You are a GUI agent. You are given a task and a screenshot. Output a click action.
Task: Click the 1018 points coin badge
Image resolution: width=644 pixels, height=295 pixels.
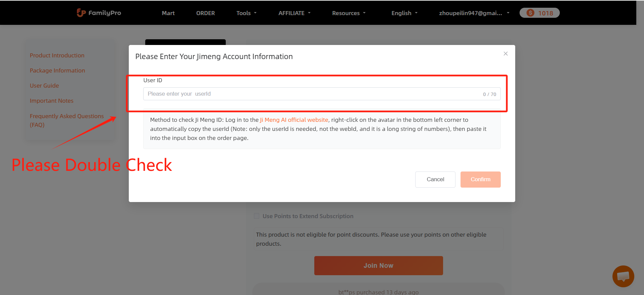click(x=539, y=13)
